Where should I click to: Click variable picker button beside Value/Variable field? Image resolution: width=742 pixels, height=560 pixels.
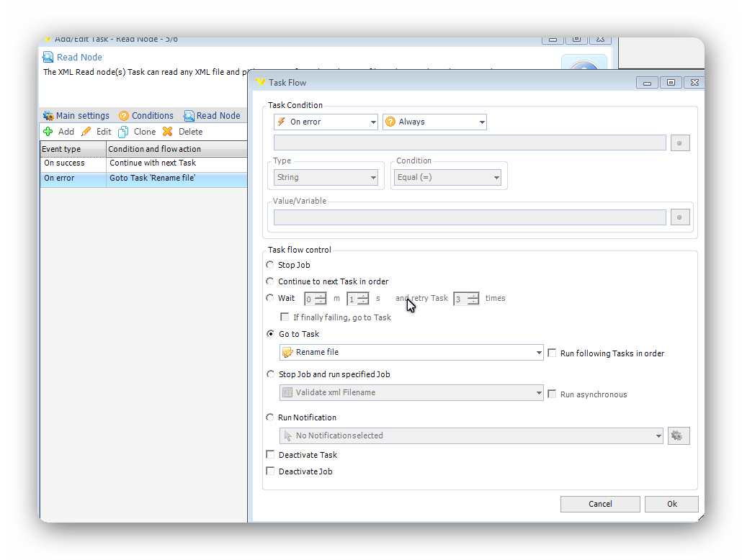coord(680,217)
